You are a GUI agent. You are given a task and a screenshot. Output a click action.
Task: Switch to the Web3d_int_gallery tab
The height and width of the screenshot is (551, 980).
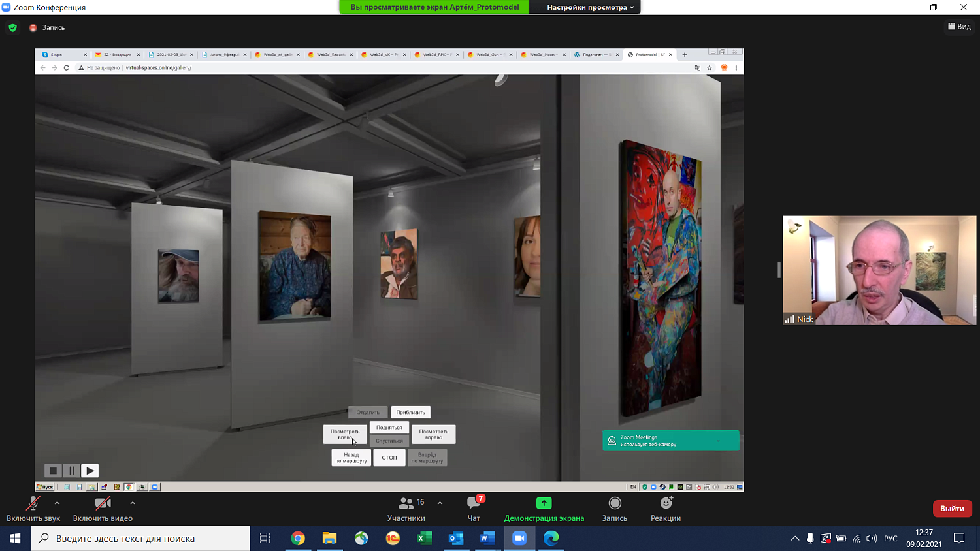(x=277, y=55)
